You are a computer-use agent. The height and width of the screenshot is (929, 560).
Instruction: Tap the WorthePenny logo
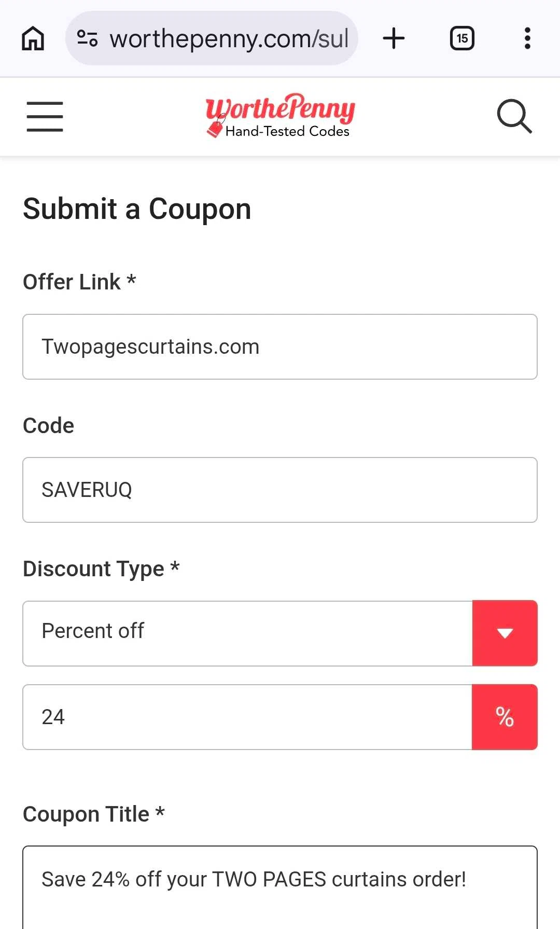(280, 116)
